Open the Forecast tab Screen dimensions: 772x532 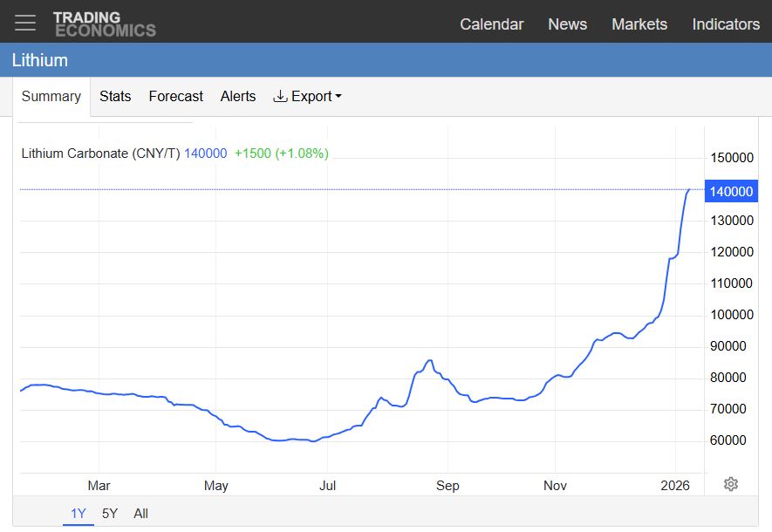(175, 96)
